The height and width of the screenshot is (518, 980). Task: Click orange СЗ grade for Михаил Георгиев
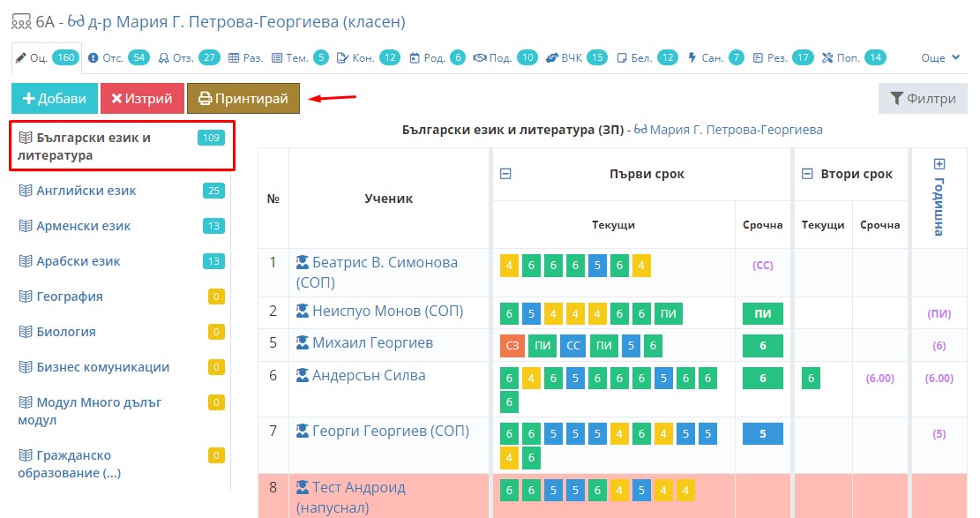(x=512, y=346)
